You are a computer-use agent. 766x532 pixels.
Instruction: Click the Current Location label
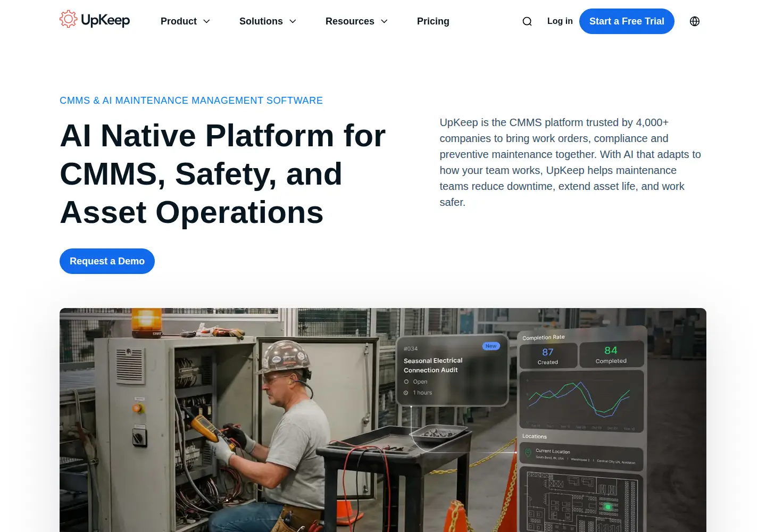(x=553, y=451)
